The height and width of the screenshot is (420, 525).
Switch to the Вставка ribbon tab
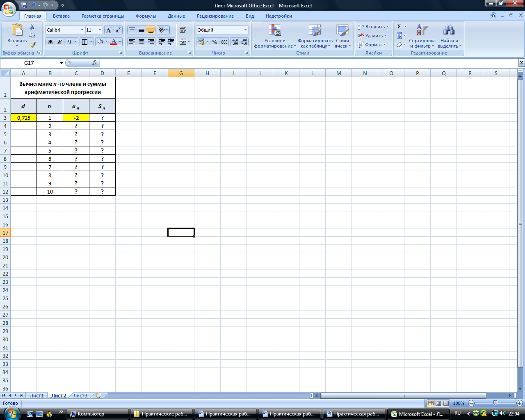[x=61, y=16]
